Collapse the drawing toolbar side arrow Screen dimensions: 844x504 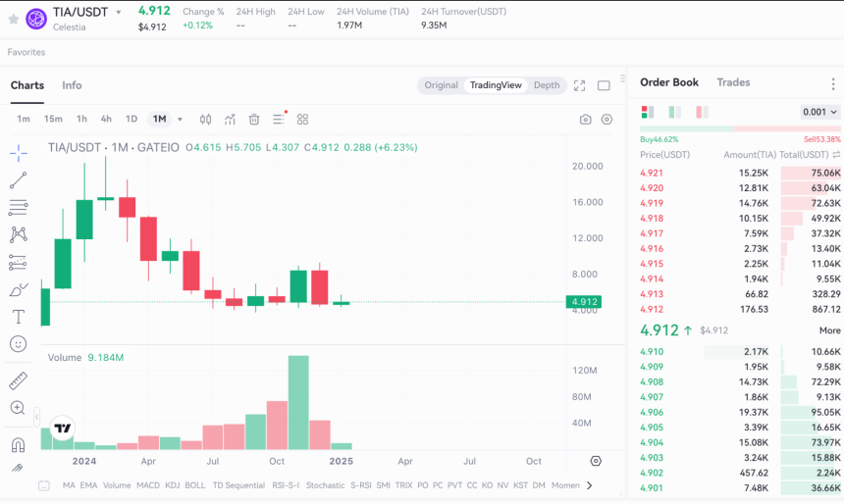(36, 417)
